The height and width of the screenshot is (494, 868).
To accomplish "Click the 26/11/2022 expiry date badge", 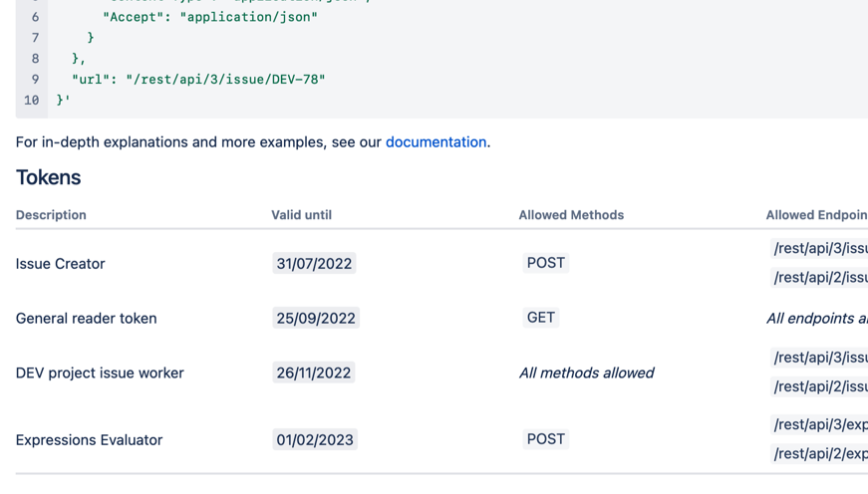I will [314, 373].
